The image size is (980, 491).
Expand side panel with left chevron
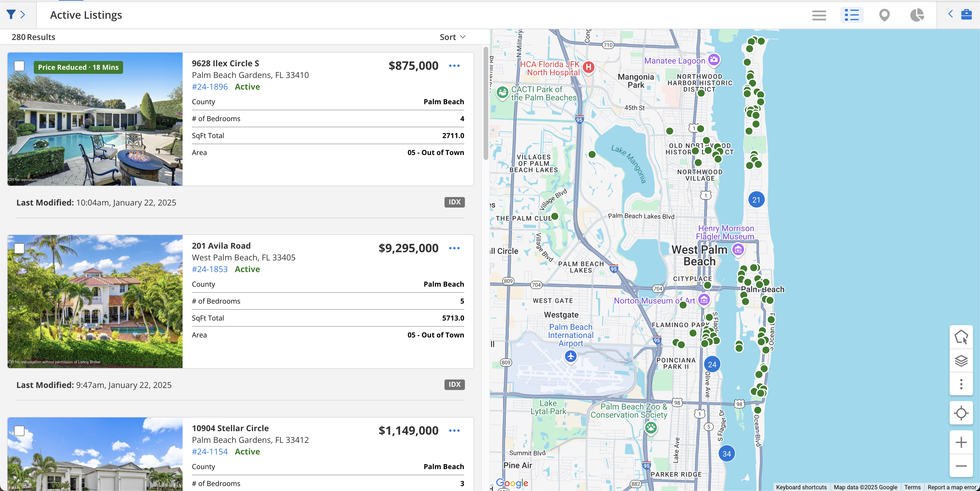pos(950,14)
